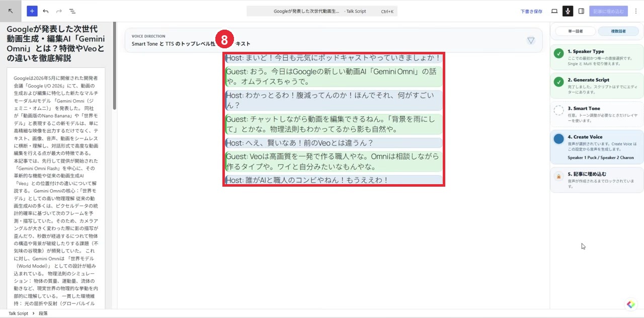644x318 pixels.
Task: Click the Talk Script breadcrumb item
Action: click(x=18, y=313)
